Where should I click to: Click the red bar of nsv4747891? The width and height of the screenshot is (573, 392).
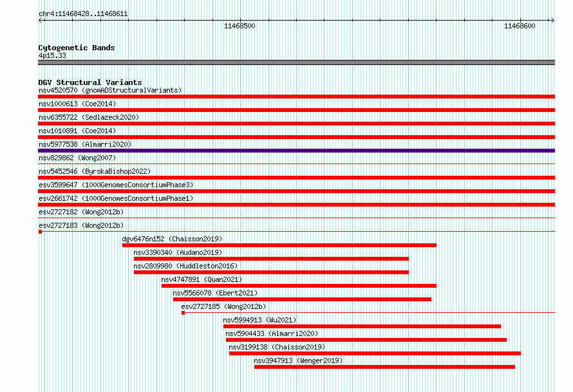(x=299, y=286)
